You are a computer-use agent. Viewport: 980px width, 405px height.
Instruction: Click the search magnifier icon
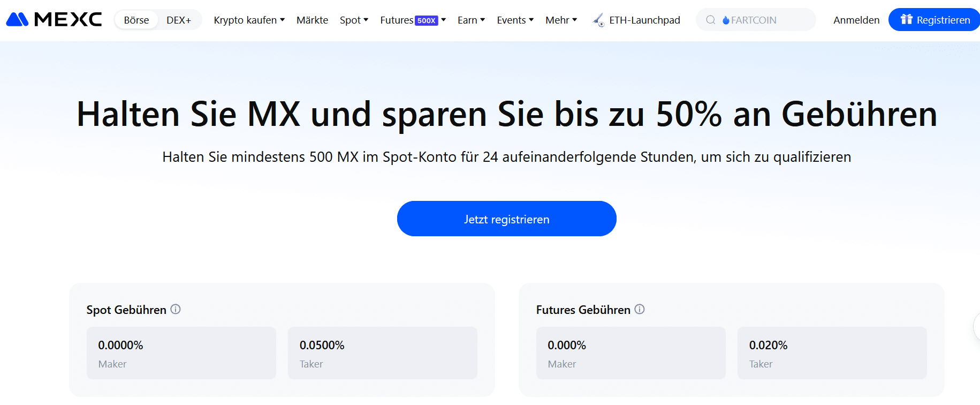[711, 20]
